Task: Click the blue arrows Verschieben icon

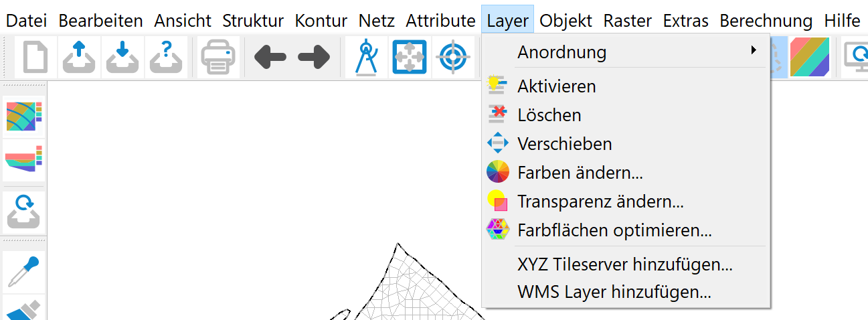Action: [x=497, y=143]
